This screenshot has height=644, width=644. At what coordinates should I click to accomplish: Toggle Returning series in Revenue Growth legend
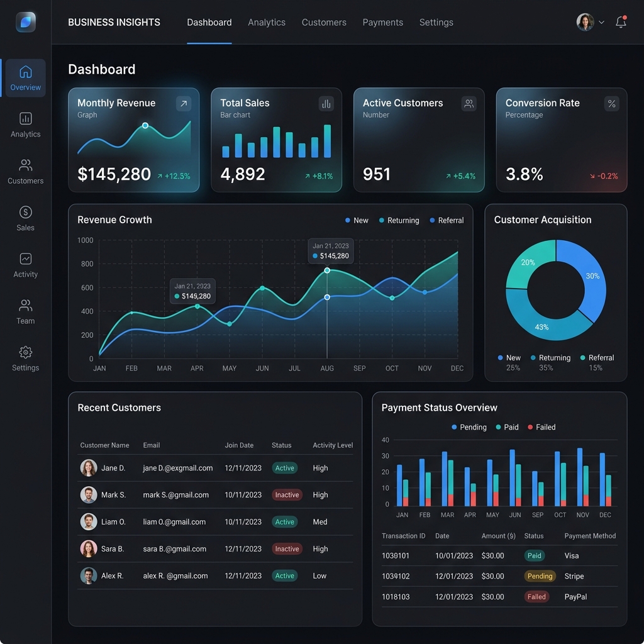pos(399,220)
